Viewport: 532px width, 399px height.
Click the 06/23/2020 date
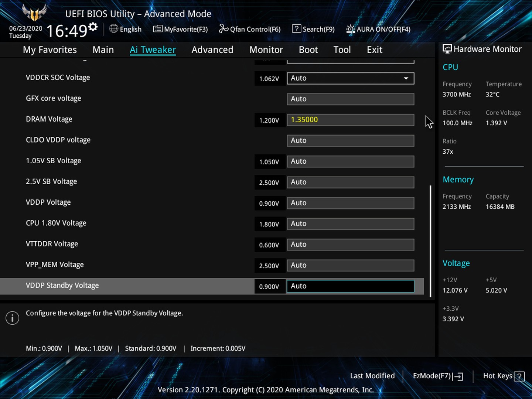tap(26, 28)
